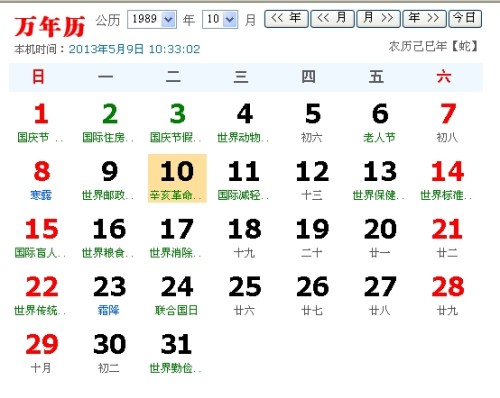The height and width of the screenshot is (398, 500).
Task: Go to next year with 年 >> button
Action: pos(424,19)
